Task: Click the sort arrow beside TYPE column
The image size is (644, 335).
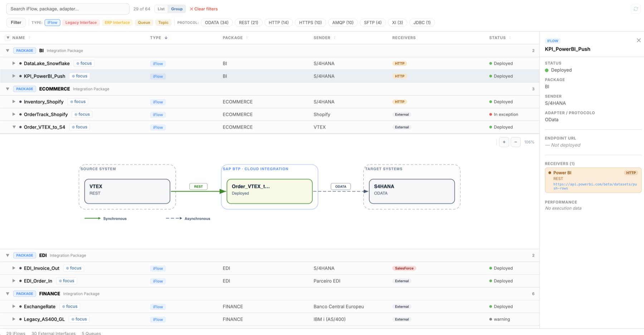Action: click(166, 38)
